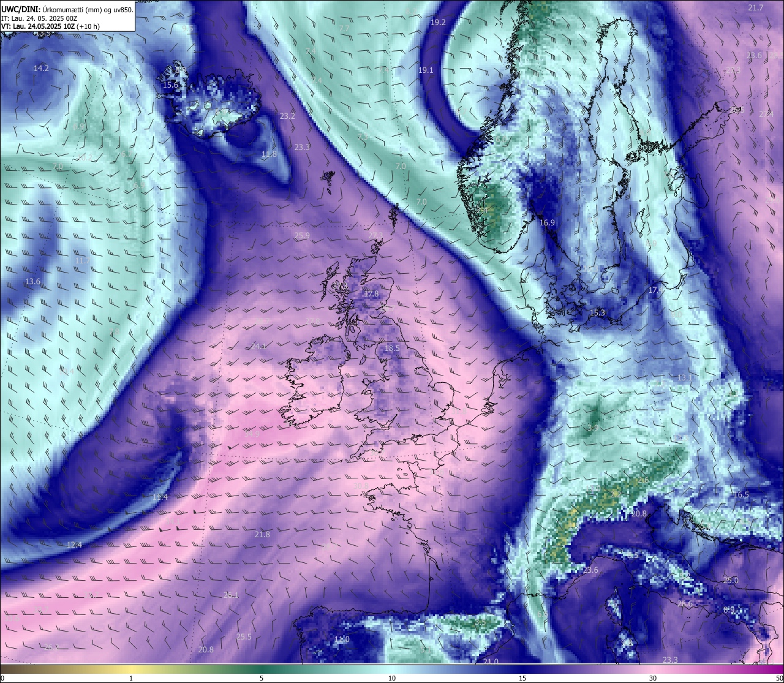Click the colorbar tick label 0
Screen dimensions: 784x683
(x=2, y=678)
